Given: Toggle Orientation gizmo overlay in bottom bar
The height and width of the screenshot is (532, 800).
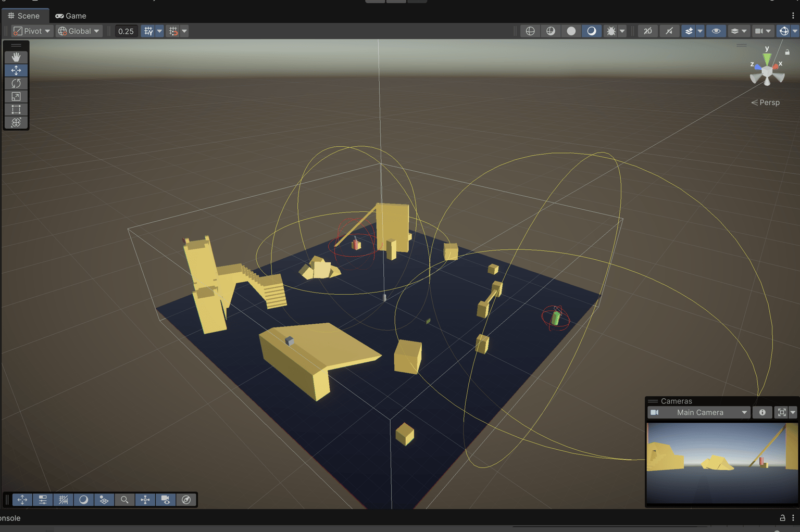Looking at the screenshot, I should [145, 500].
